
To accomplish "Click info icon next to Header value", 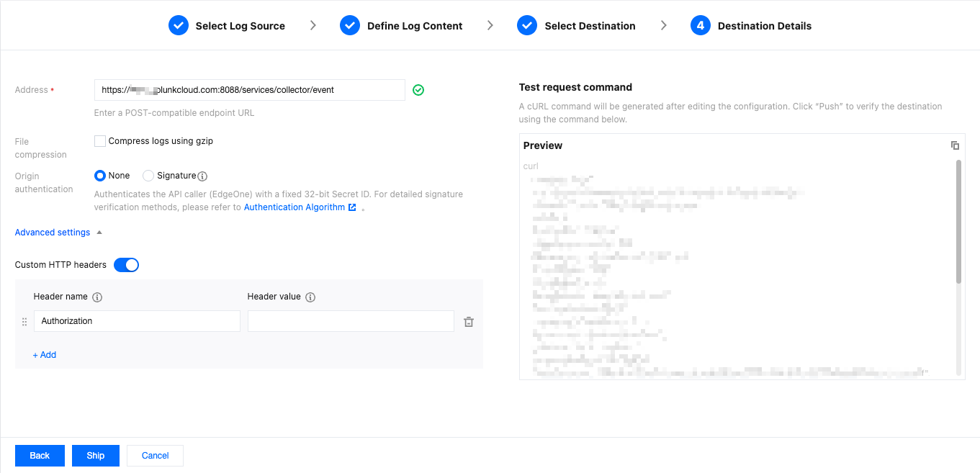I will (x=310, y=297).
